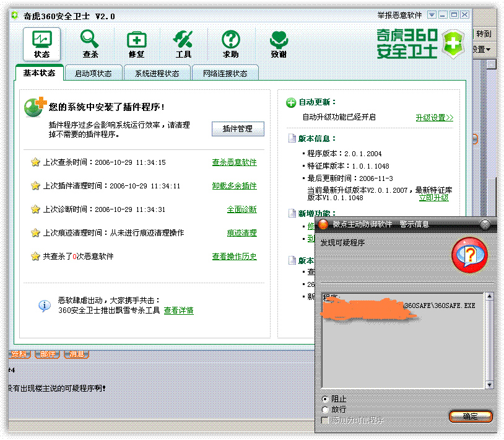The width and height of the screenshot is (504, 440).
Task: Click star icon next to 上次诊断时间
Action: coord(35,209)
